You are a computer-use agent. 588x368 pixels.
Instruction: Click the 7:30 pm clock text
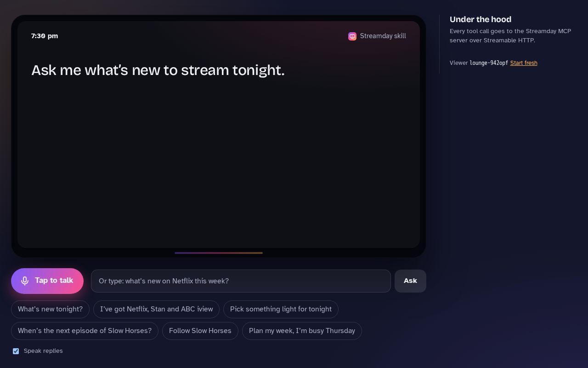click(45, 36)
